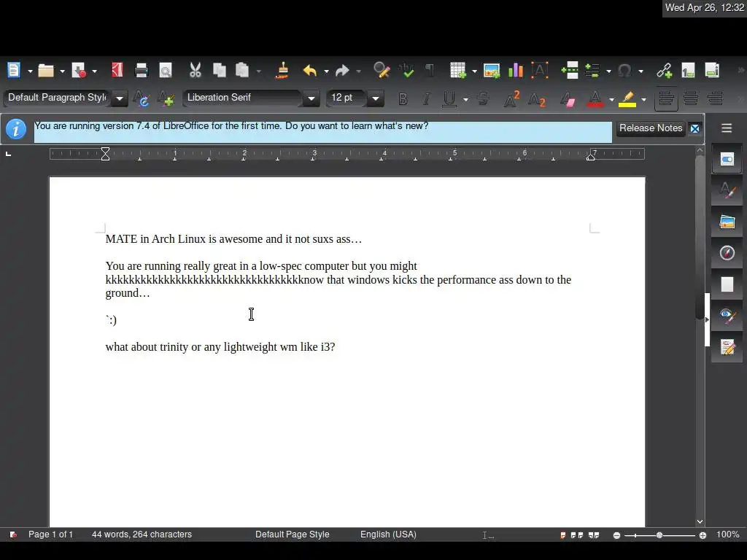Viewport: 747px width, 560px height.
Task: Insert a field
Action: (x=592, y=71)
